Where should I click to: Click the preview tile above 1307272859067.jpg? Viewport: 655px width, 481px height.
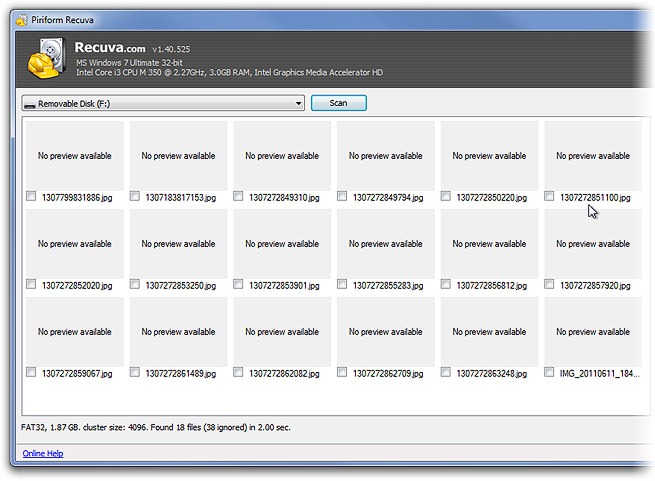(x=75, y=332)
